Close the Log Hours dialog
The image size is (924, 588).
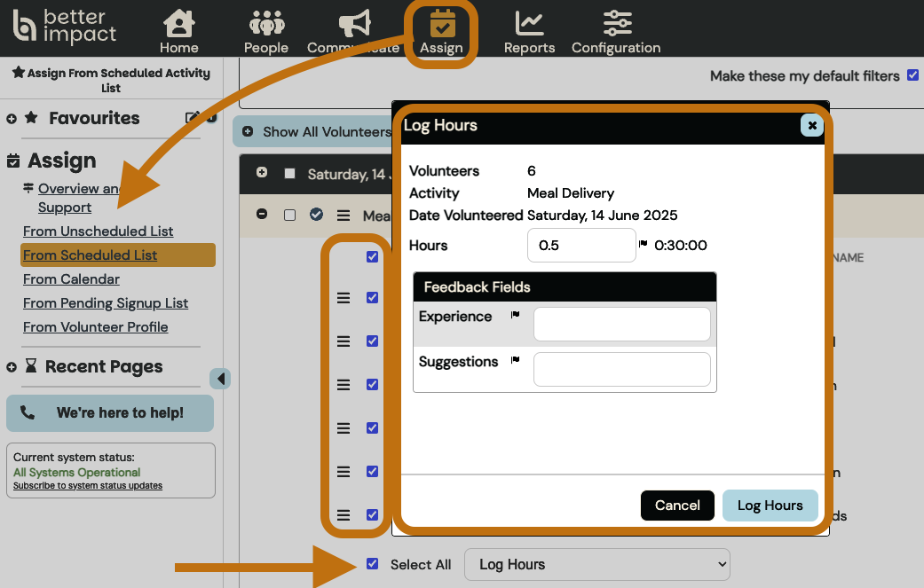point(811,125)
